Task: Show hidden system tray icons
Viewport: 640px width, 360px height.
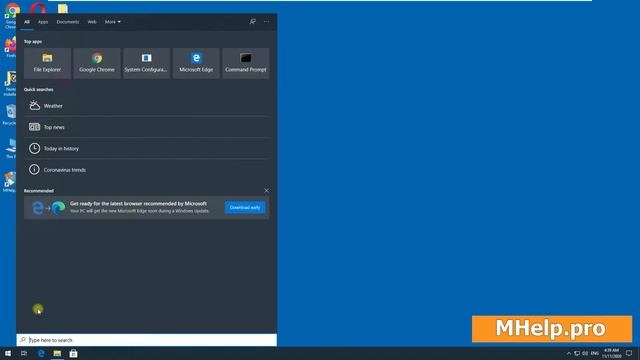Action: coord(569,353)
